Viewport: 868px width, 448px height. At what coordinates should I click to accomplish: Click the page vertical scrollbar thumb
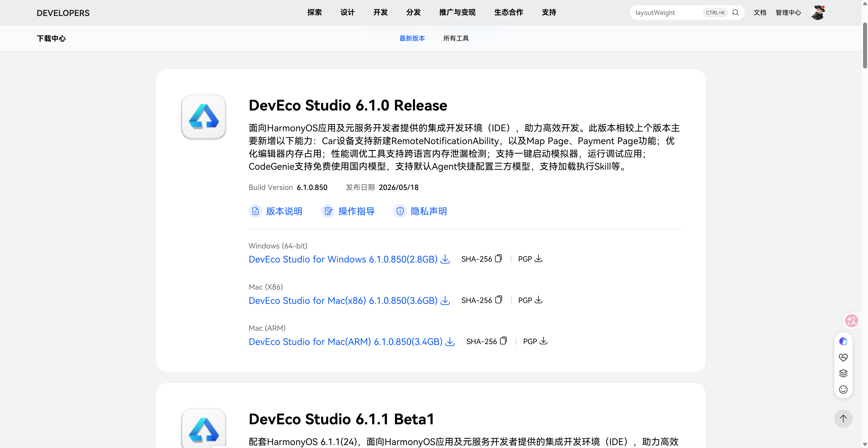point(865,45)
